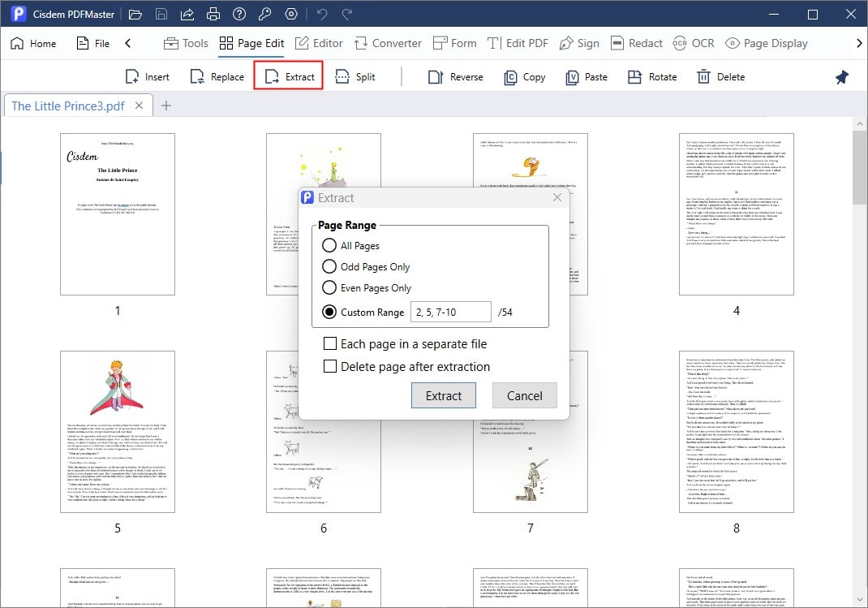The image size is (868, 608).
Task: Open settings hexagon gear icon
Action: [x=291, y=15]
